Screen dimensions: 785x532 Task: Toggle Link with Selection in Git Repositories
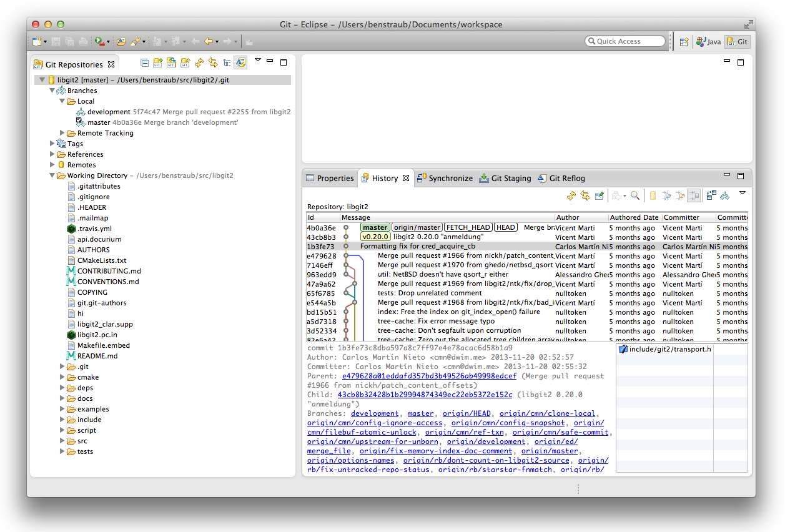[x=213, y=63]
